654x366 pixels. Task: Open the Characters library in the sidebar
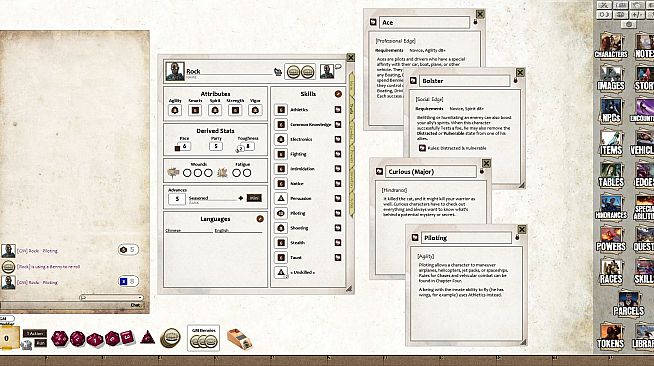pos(611,46)
